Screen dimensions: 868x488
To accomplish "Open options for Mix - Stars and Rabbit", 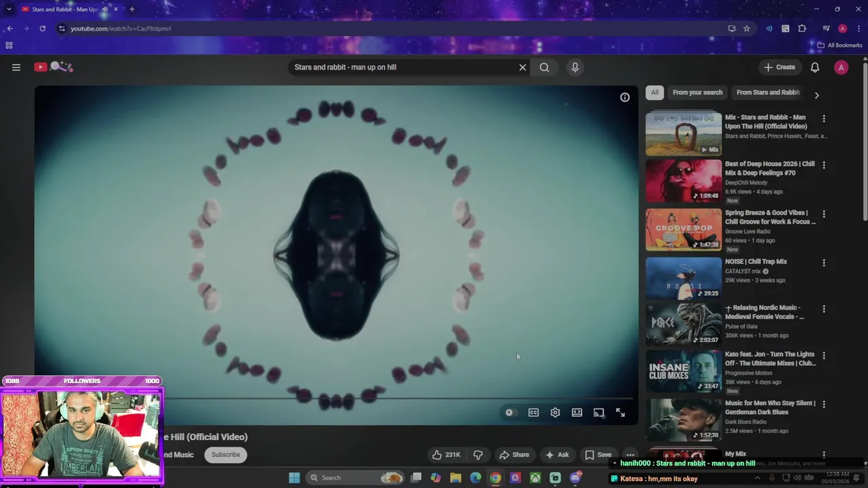I will (x=824, y=119).
